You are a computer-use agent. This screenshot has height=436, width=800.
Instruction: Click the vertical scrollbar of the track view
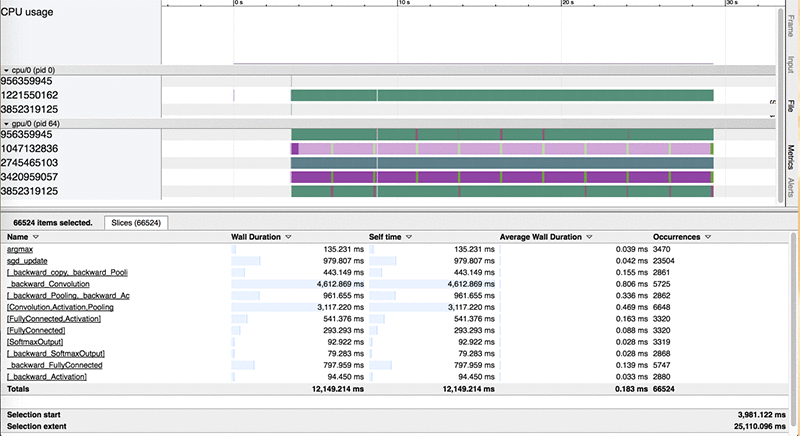[x=780, y=105]
